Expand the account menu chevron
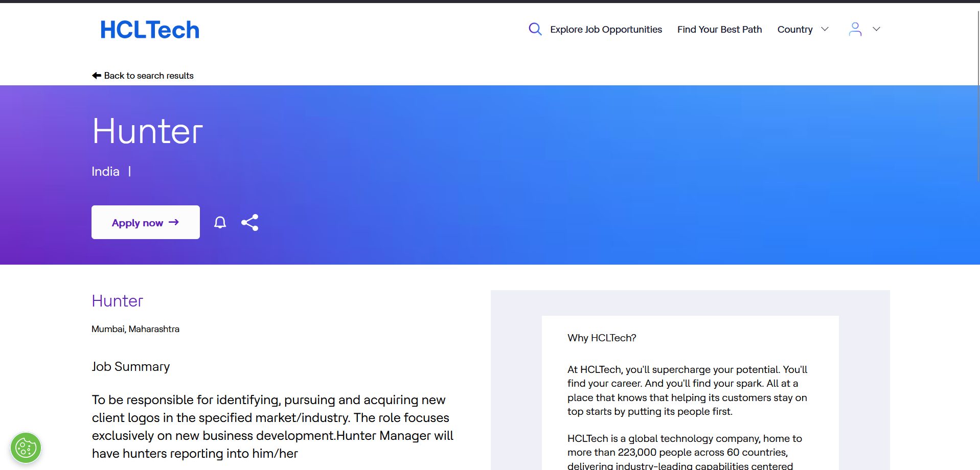Screen dimensions: 980x470 876,29
